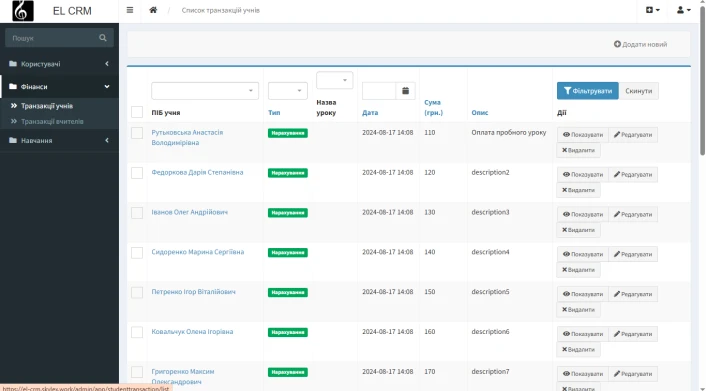Open the ПІБ учня filter dropdown
The image size is (706, 391).
tap(205, 91)
